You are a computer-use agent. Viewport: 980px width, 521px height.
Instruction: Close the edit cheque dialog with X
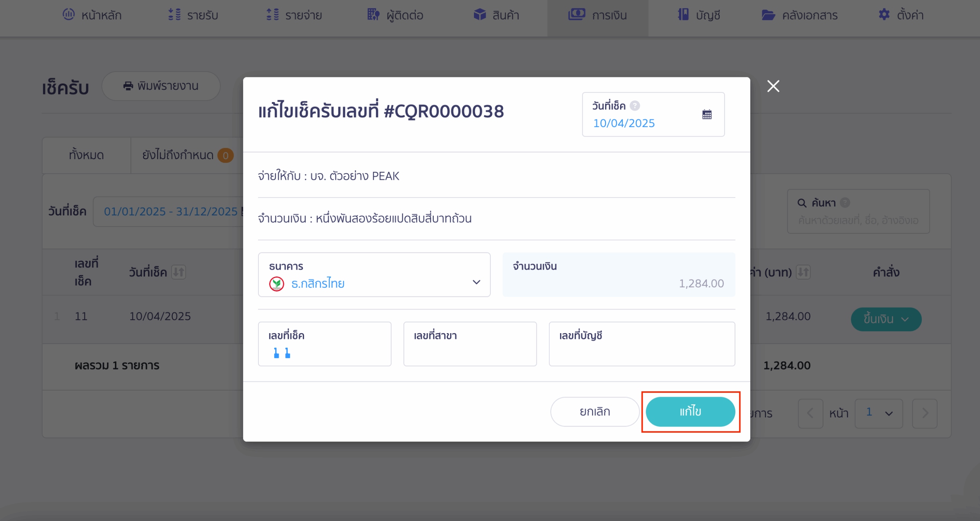click(x=773, y=86)
